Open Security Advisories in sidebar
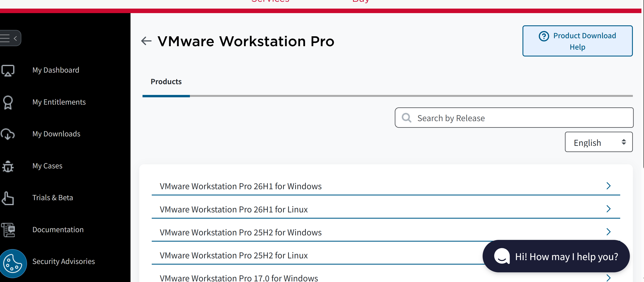 [x=63, y=261]
